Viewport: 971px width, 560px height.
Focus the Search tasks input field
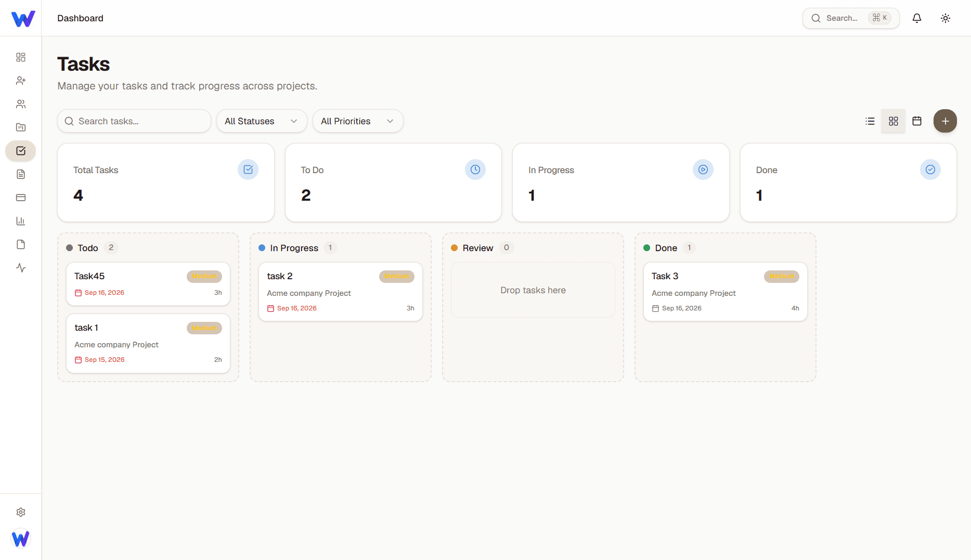coord(134,121)
